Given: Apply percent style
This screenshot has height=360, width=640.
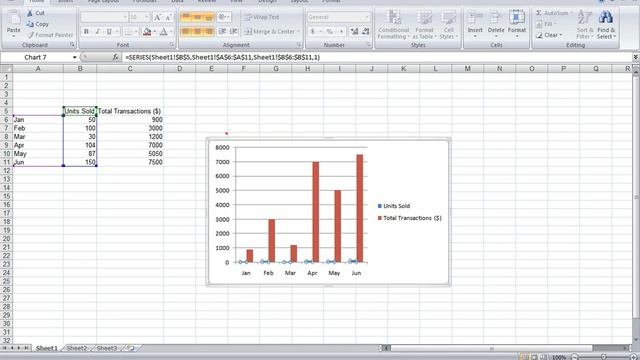Looking at the screenshot, I should tap(329, 31).
